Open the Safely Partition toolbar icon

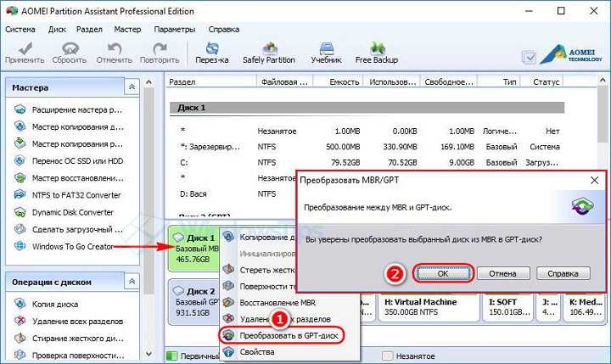(269, 53)
